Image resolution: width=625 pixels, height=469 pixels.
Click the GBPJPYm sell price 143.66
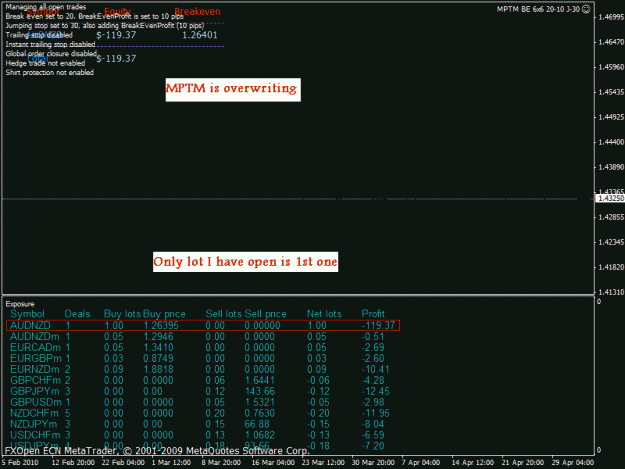click(259, 391)
